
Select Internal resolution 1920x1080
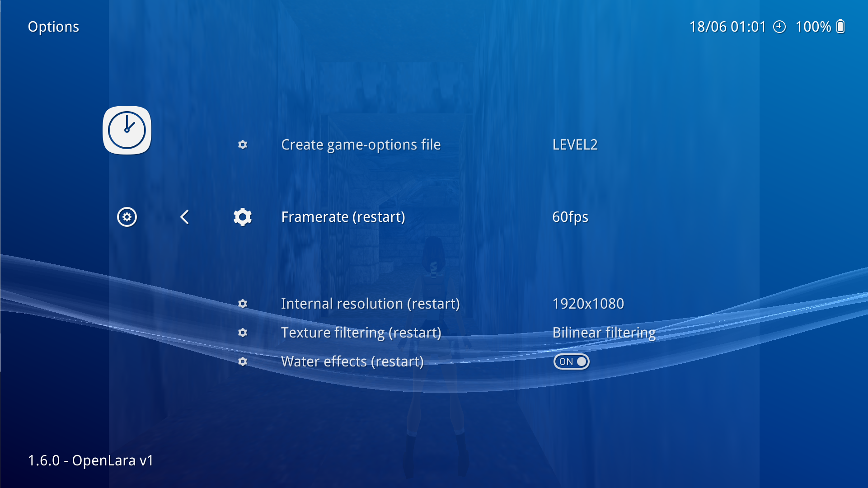(369, 304)
